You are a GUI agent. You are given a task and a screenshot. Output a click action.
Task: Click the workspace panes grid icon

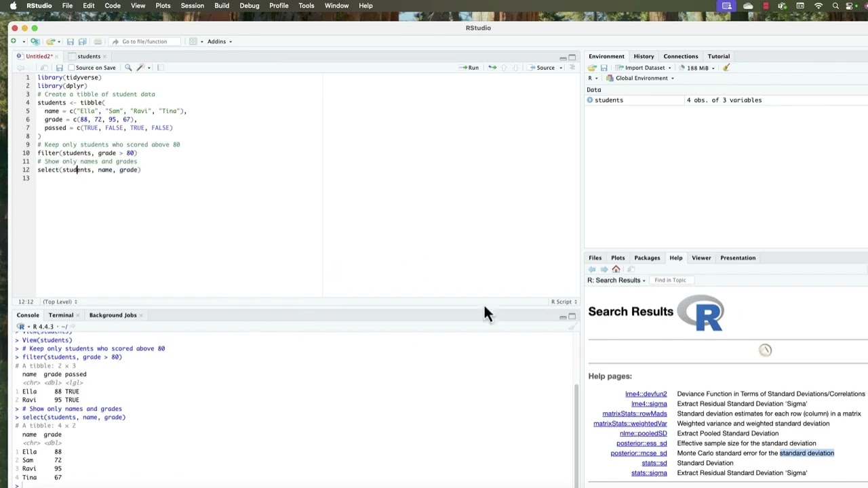click(193, 41)
